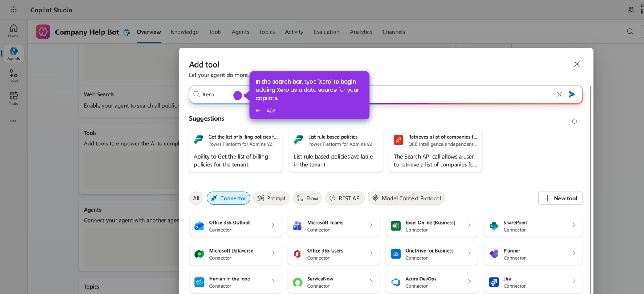Open the environment icon in top bar
Viewport: 644px width, 294px height.
[x=631, y=10]
